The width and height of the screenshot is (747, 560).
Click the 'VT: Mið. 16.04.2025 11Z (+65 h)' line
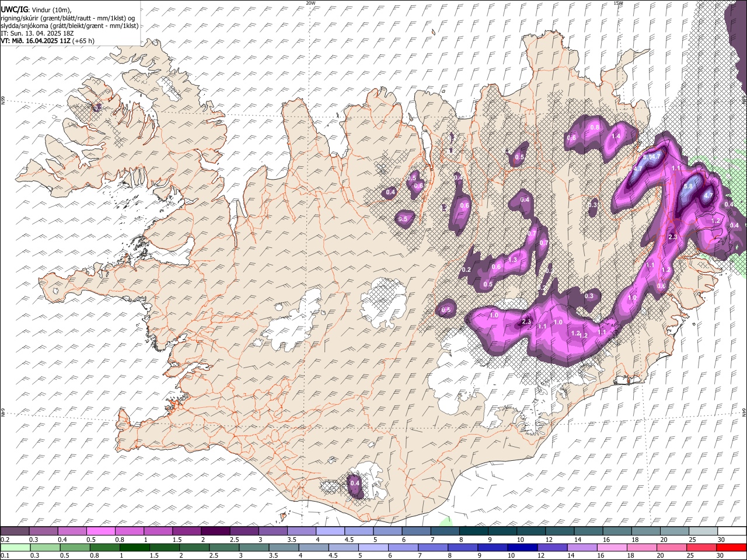(x=48, y=41)
